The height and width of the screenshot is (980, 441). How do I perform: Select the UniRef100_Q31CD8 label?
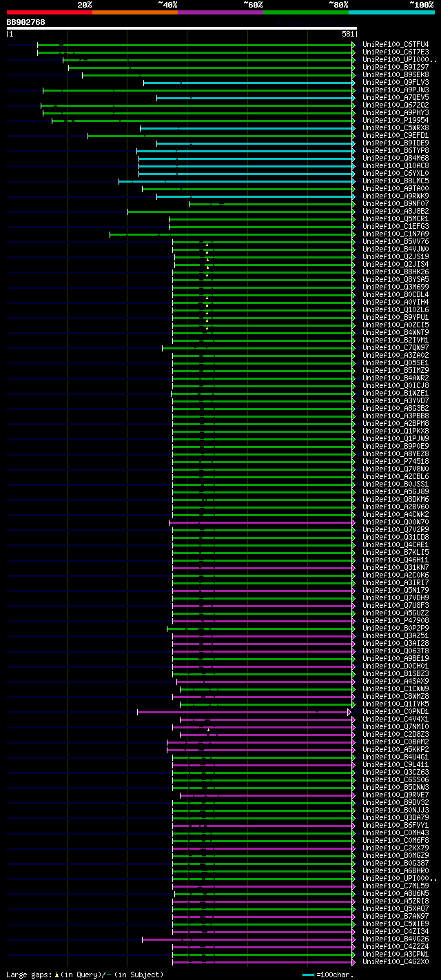pyautogui.click(x=396, y=538)
